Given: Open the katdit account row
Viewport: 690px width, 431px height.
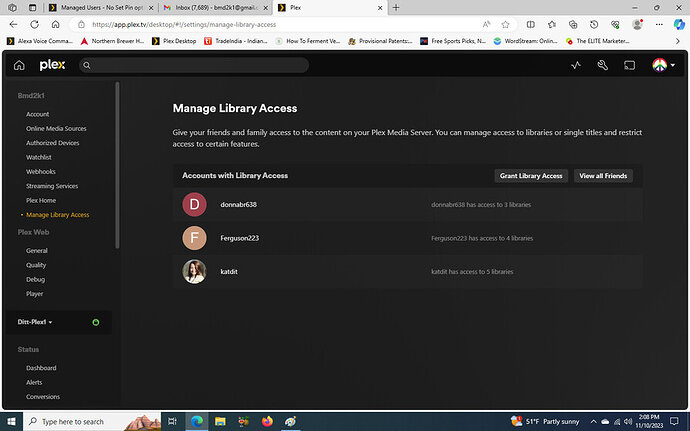Looking at the screenshot, I should pos(407,272).
